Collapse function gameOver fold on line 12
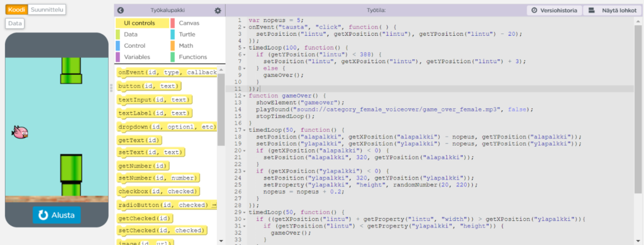The image size is (644, 245). click(245, 95)
